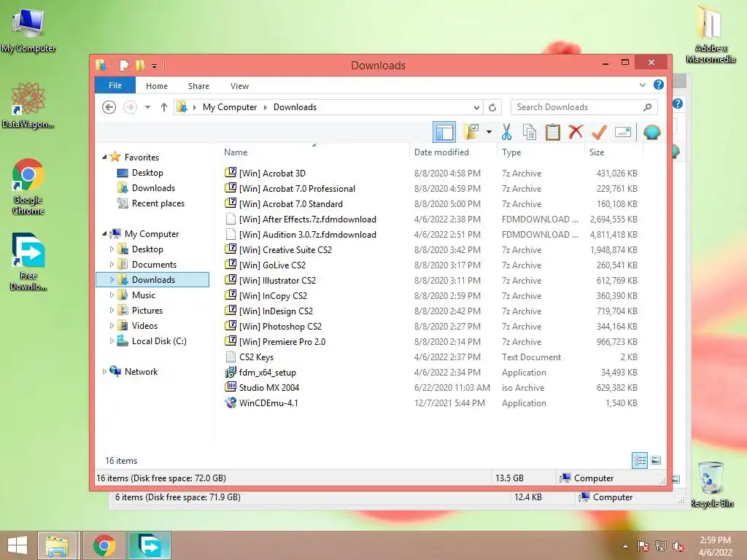Open Help in the Downloads window

pos(659,85)
